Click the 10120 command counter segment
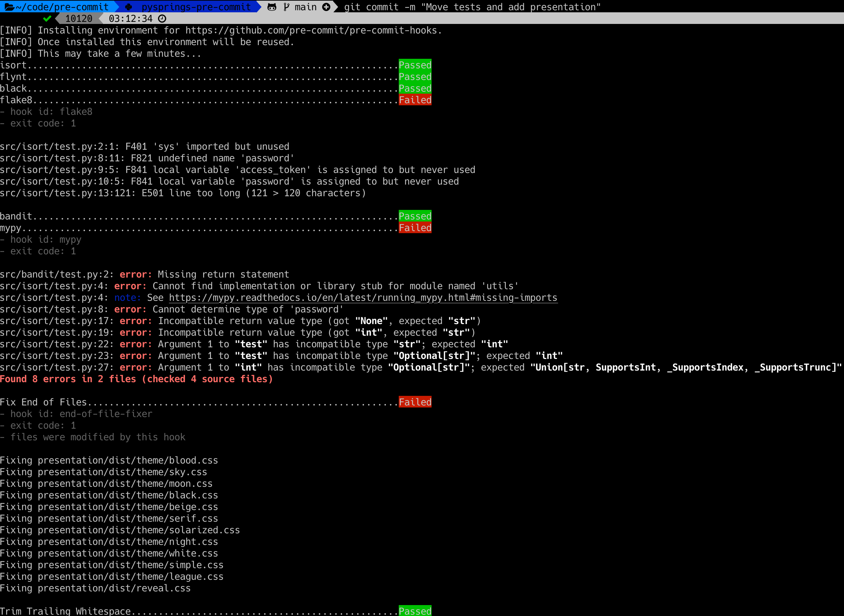 (x=79, y=18)
